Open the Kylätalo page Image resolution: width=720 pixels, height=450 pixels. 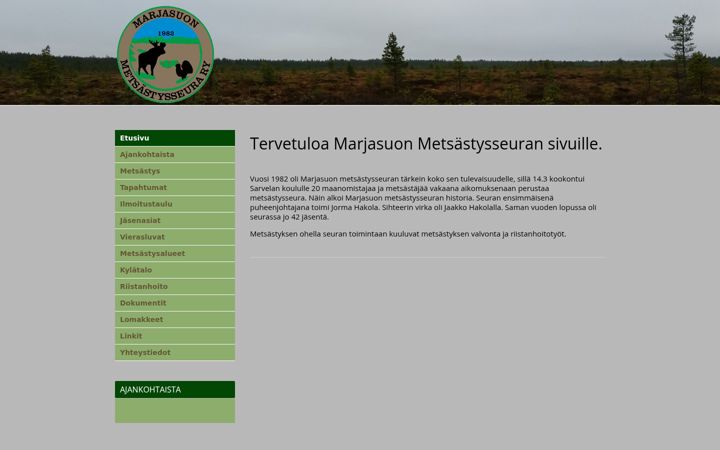pyautogui.click(x=175, y=270)
